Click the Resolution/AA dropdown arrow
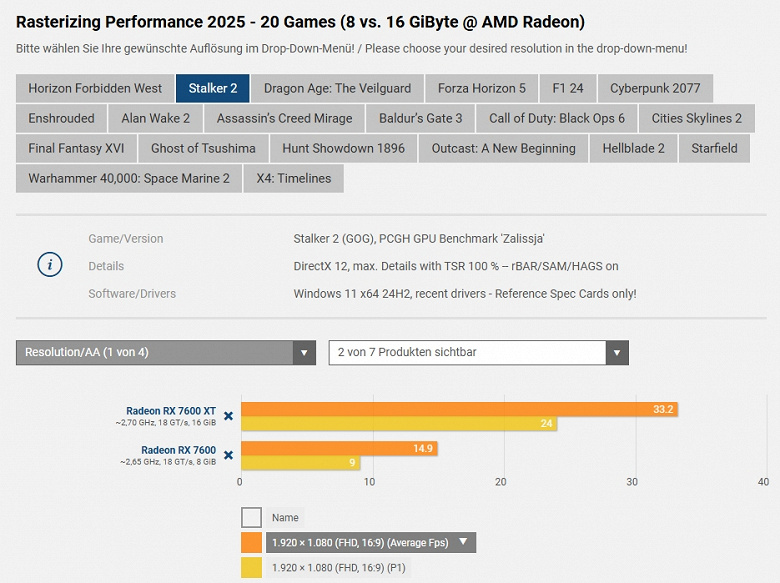The height and width of the screenshot is (583, 780). click(x=304, y=353)
